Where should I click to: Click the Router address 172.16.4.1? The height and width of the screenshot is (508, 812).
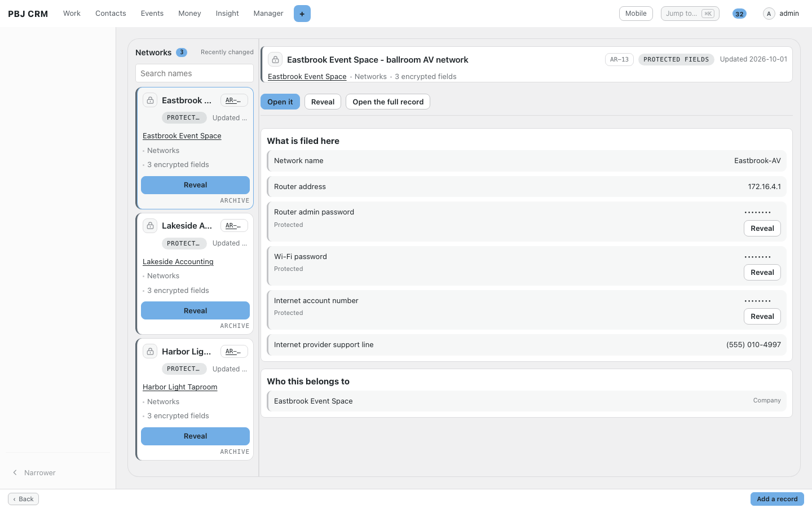764,187
